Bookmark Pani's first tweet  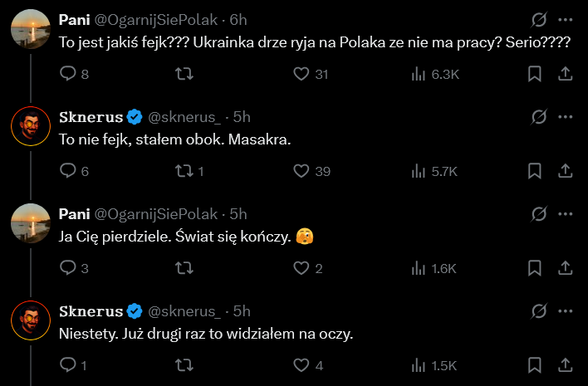(535, 74)
